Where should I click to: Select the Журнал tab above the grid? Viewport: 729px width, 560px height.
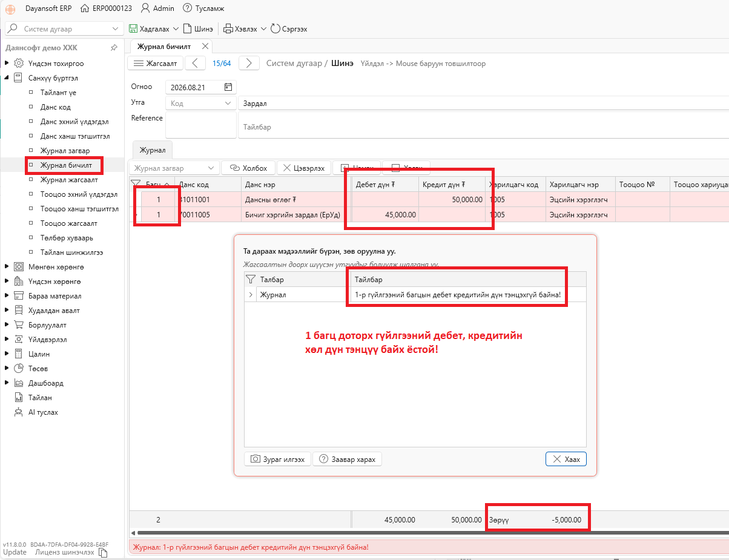tap(153, 150)
